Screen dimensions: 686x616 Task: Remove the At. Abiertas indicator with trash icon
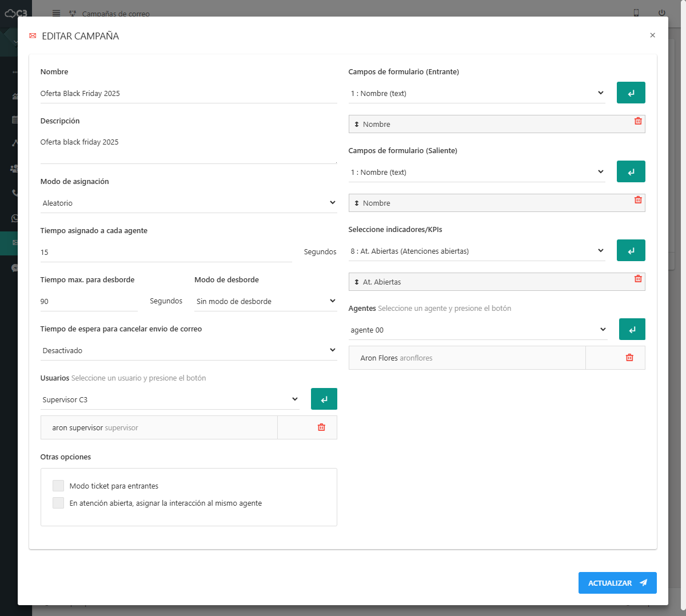638,279
